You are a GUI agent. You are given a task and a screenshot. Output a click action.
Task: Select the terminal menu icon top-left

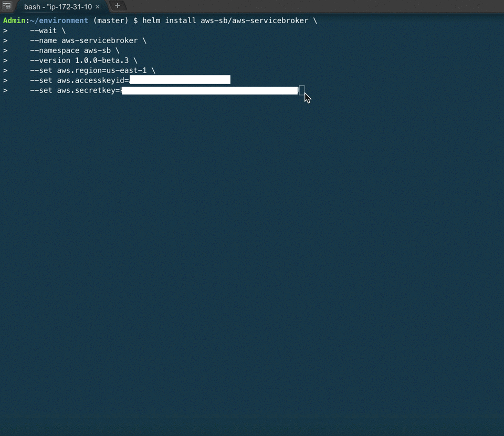(x=7, y=6)
